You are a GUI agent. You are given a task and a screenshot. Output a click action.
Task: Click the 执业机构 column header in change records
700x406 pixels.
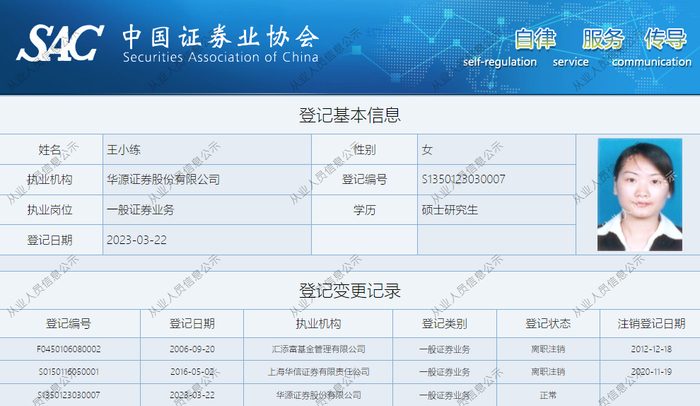(x=318, y=323)
